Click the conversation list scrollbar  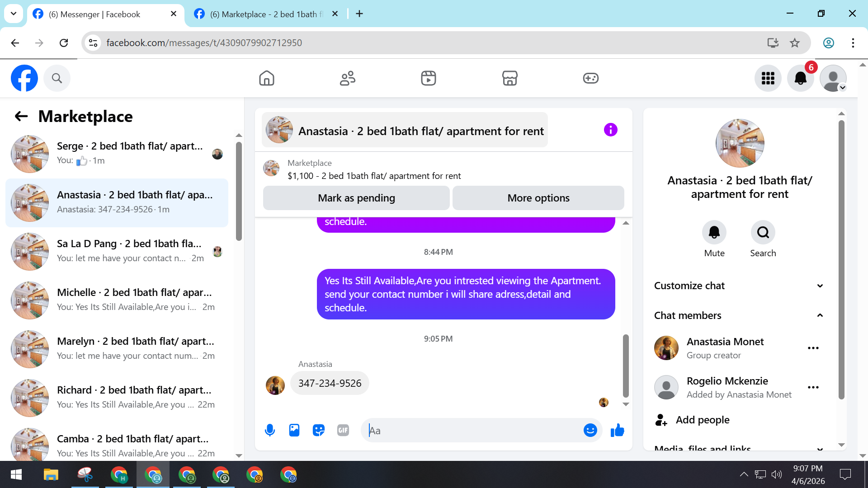[x=239, y=192]
